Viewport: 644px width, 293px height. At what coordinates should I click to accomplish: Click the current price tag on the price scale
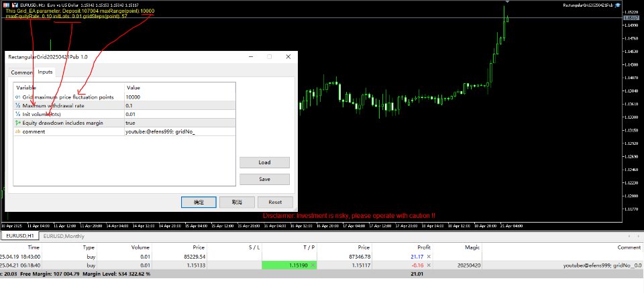pyautogui.click(x=632, y=17)
